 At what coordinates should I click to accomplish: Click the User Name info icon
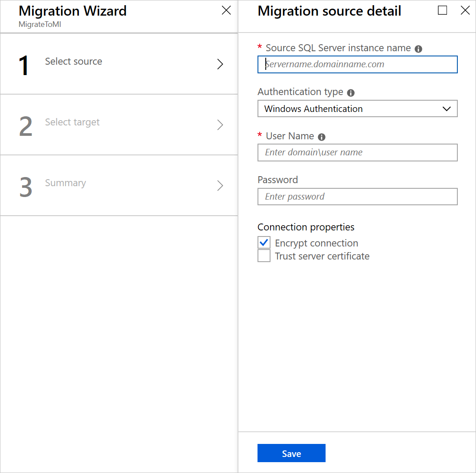[x=321, y=137]
